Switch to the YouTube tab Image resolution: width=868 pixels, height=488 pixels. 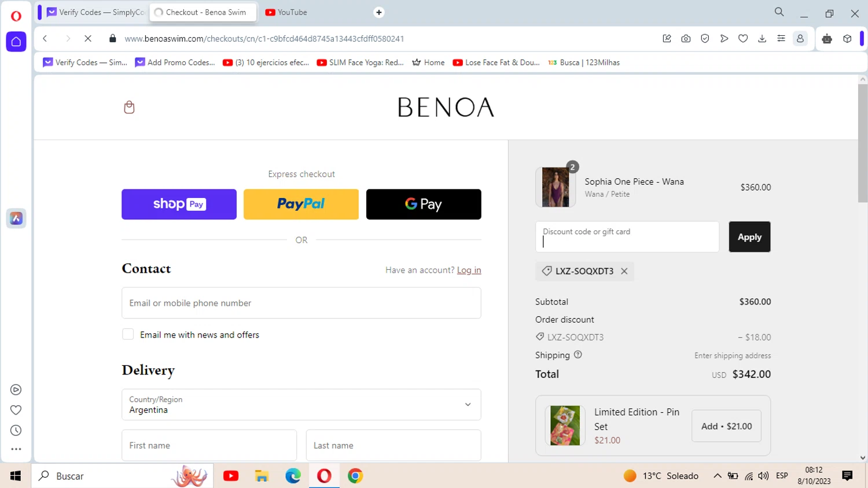coord(286,12)
